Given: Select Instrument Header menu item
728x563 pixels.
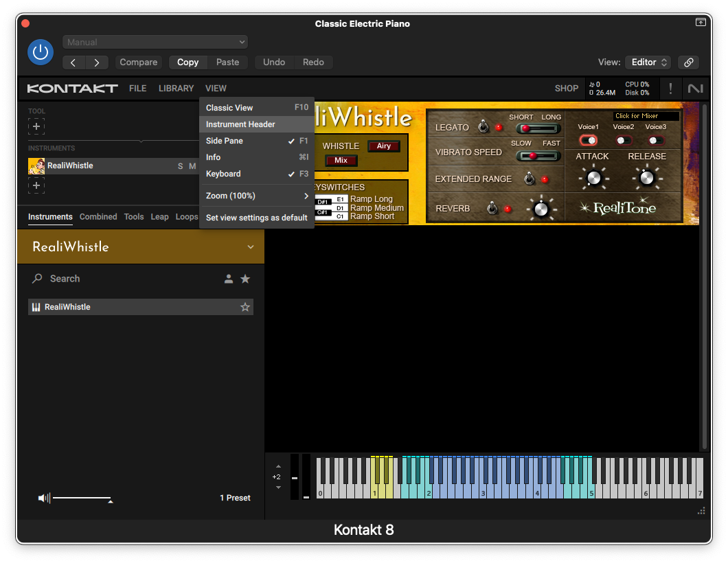Looking at the screenshot, I should 257,124.
